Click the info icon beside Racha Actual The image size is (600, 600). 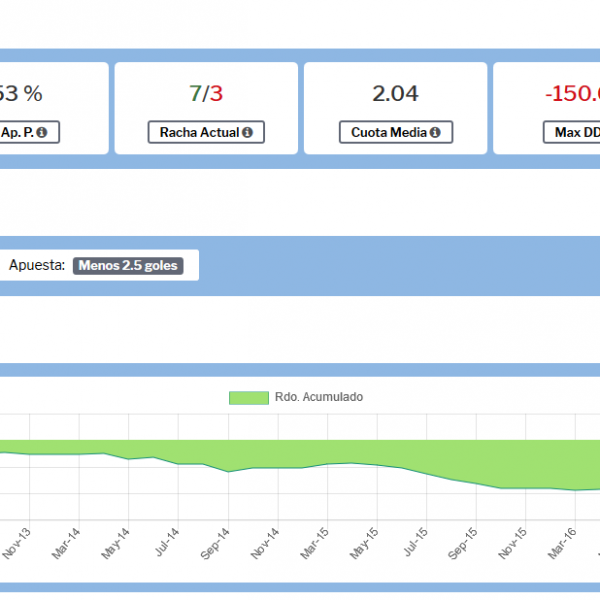(x=248, y=132)
